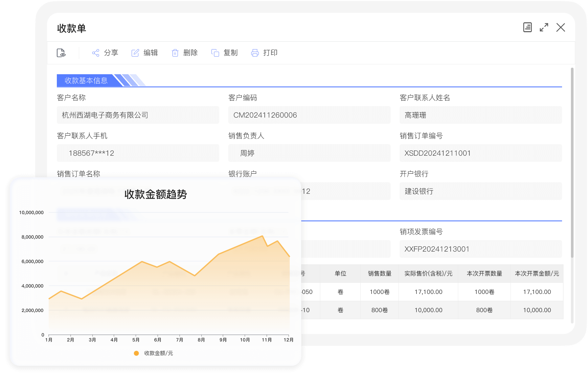Viewport: 588px width, 377px height.
Task: Click the dialog's vertical scrollbar
Action: (572, 163)
